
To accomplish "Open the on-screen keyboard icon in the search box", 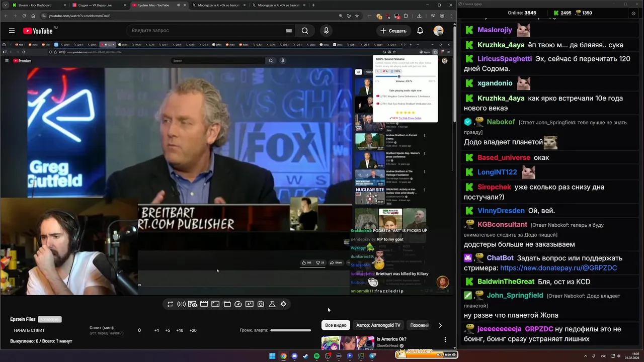I will [289, 31].
